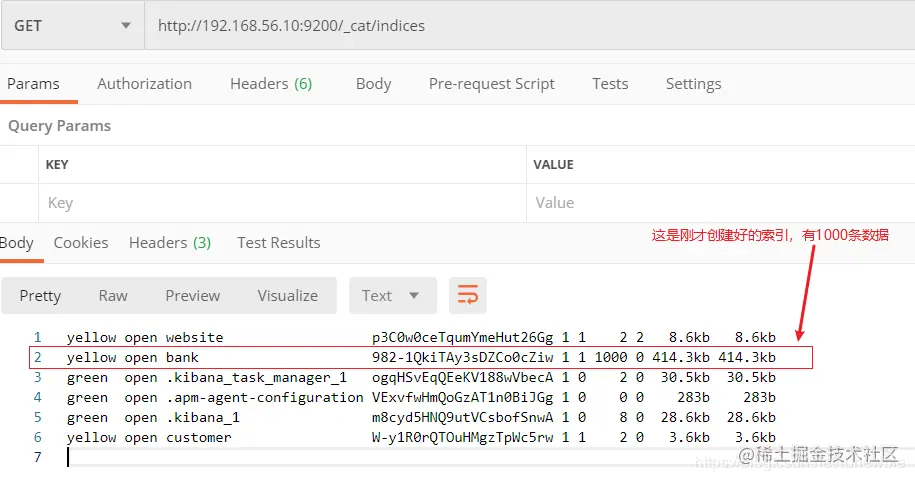Select the Raw view button
The height and width of the screenshot is (481, 915).
coord(113,296)
